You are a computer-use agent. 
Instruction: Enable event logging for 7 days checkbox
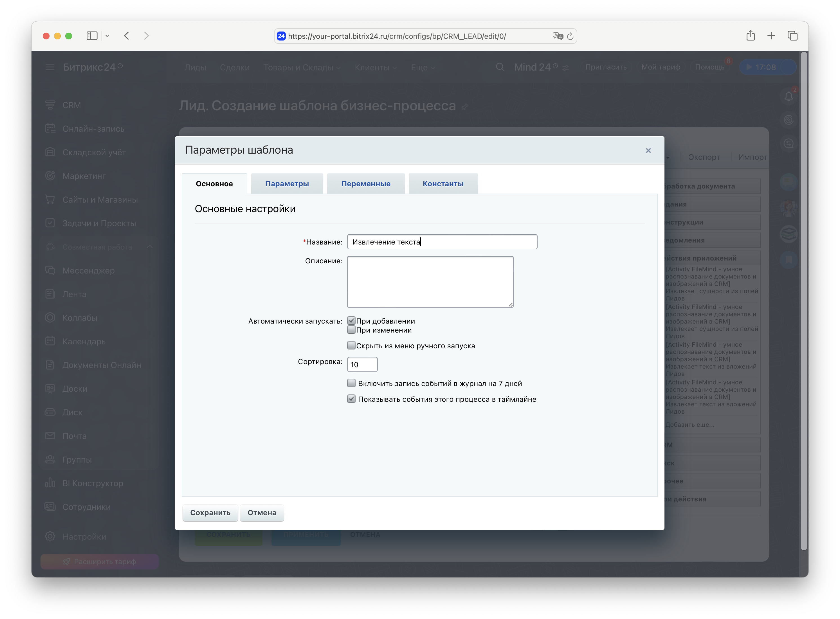[x=351, y=383]
